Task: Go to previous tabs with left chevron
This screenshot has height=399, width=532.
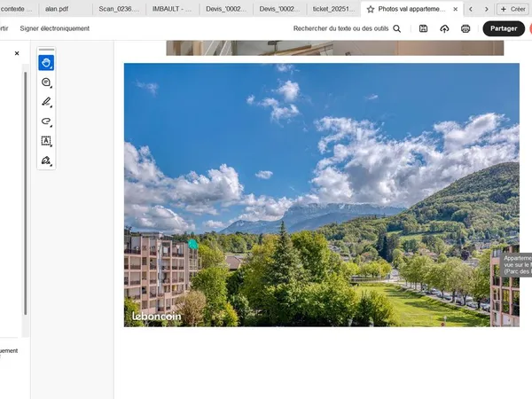Action: (471, 10)
